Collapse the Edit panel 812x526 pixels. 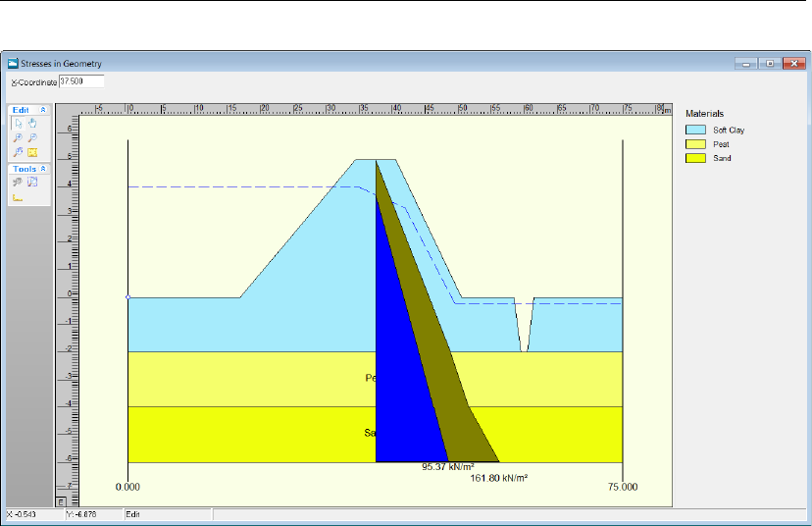pyautogui.click(x=43, y=110)
